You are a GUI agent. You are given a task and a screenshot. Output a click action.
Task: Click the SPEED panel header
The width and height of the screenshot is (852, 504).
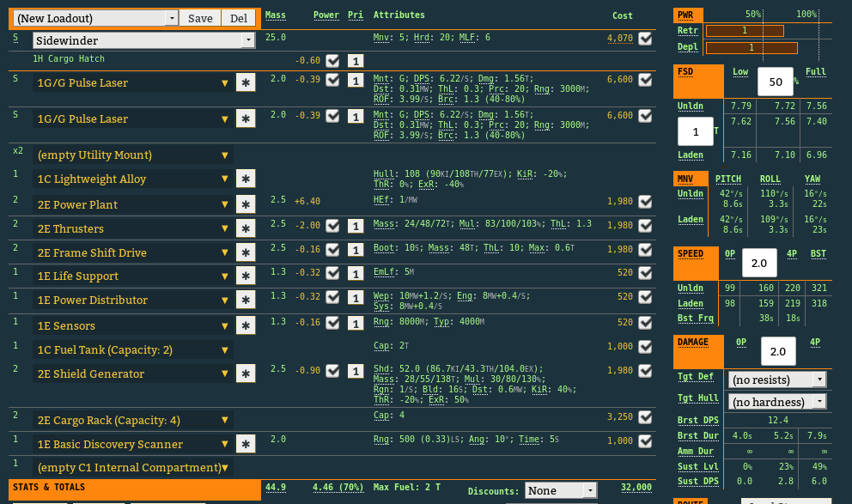[696, 264]
